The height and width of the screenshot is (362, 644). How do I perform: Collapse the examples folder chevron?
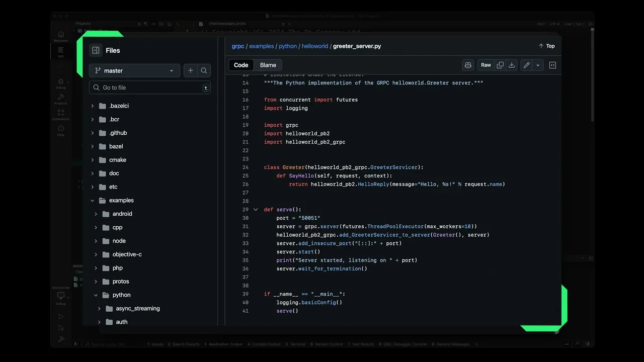93,201
